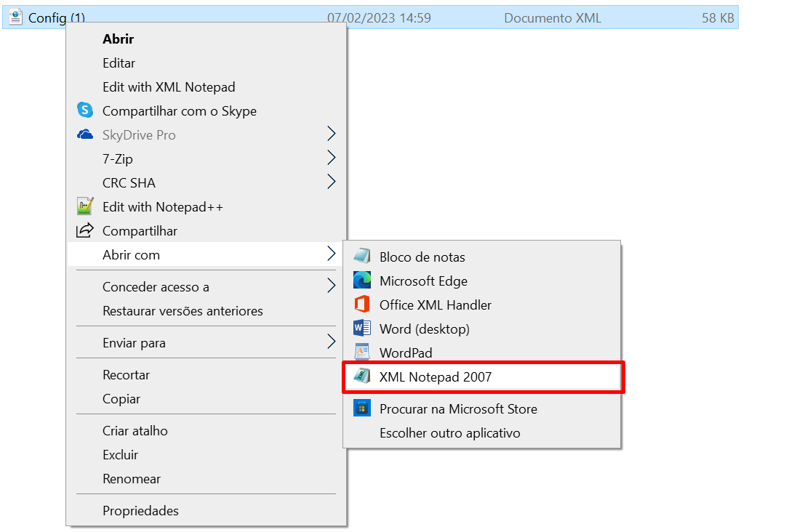This screenshot has height=532, width=794.
Task: Click the Microsoft Store icon
Action: 361,408
